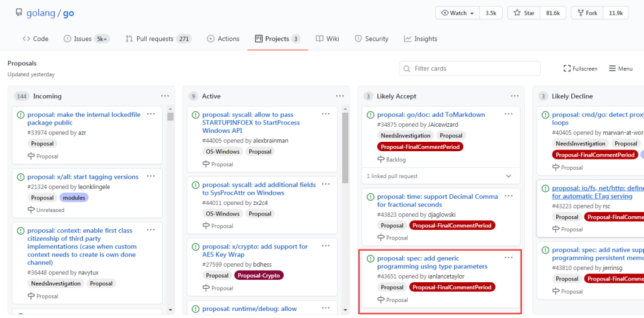
Task: Open three-dot menu of Incoming column
Action: (x=165, y=96)
